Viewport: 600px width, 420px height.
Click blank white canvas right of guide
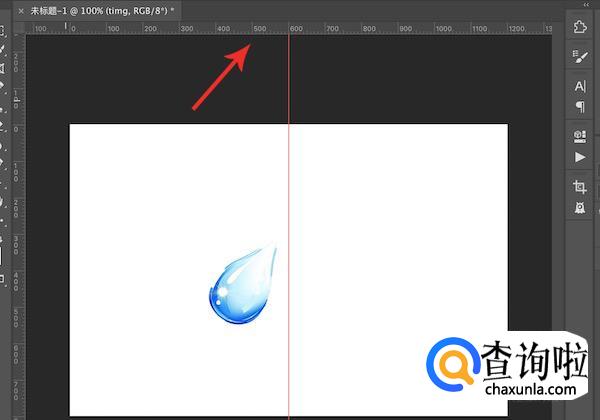click(x=400, y=220)
